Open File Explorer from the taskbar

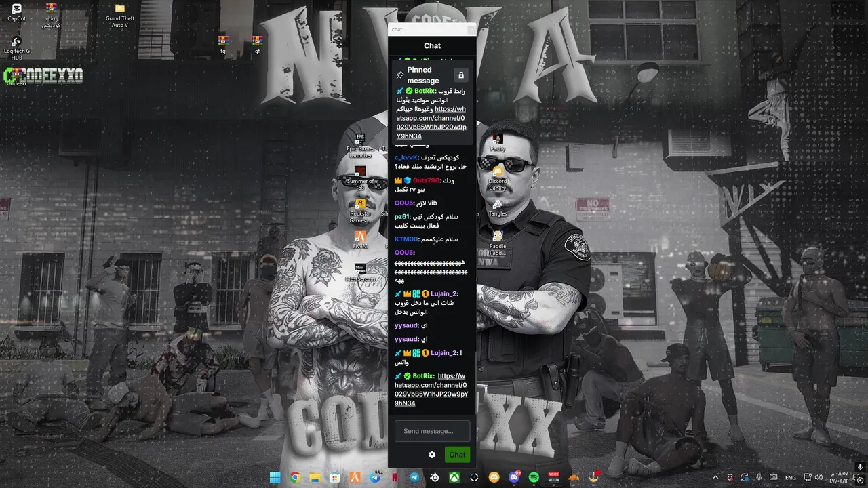[315, 477]
